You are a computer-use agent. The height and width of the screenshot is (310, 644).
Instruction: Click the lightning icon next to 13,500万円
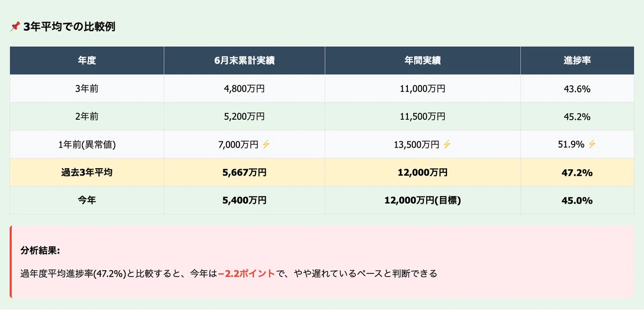[447, 144]
